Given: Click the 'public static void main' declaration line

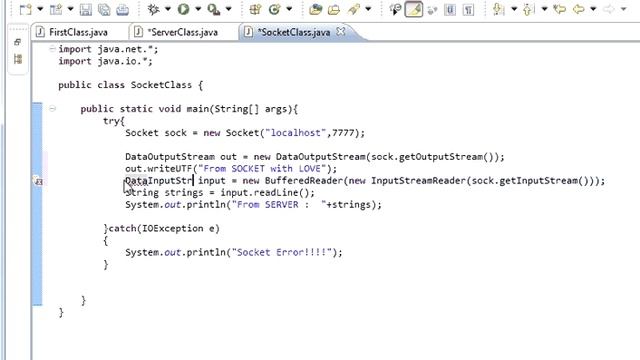Looking at the screenshot, I should 189,109.
